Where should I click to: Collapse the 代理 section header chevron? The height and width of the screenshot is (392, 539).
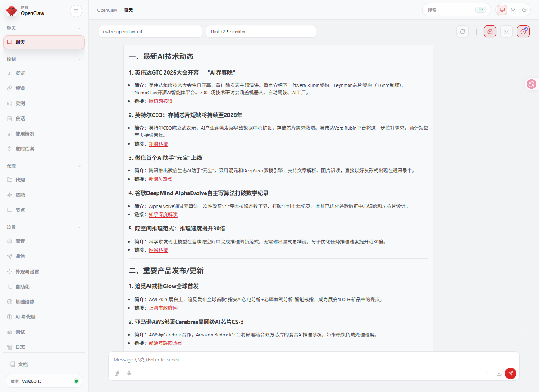(x=79, y=166)
